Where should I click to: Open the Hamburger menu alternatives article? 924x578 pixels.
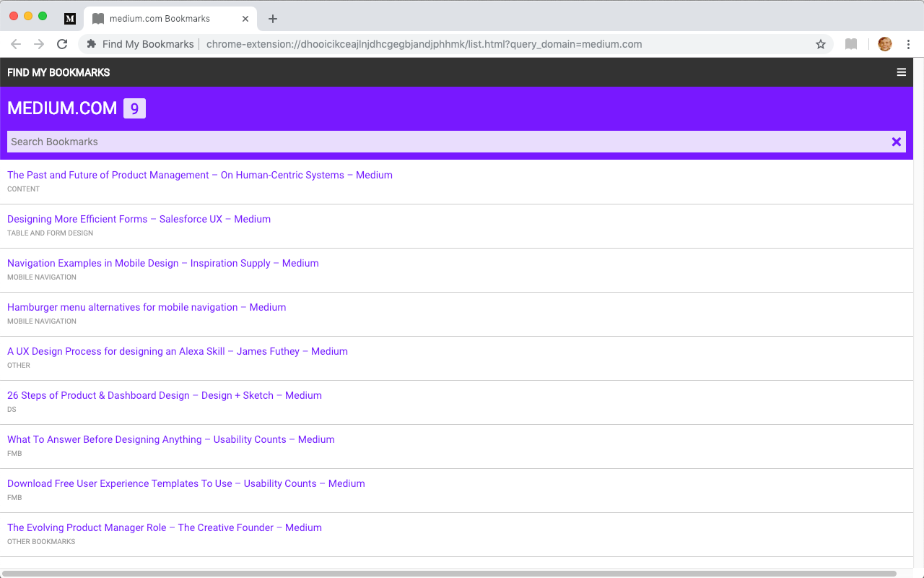tap(146, 307)
